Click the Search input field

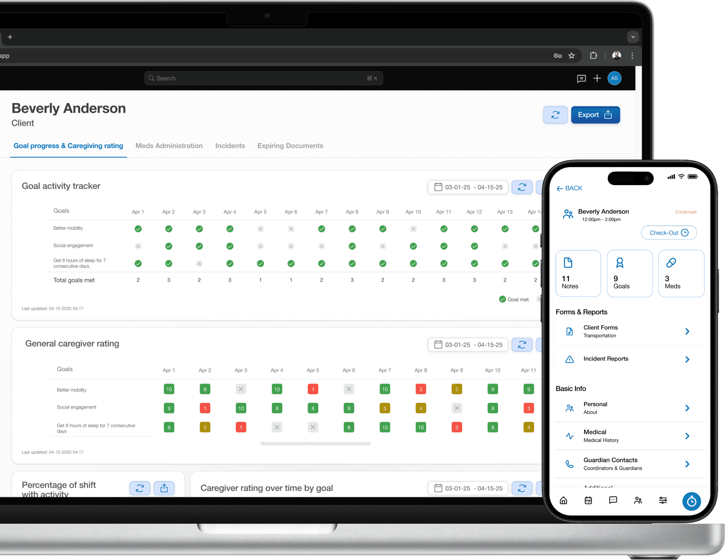263,78
